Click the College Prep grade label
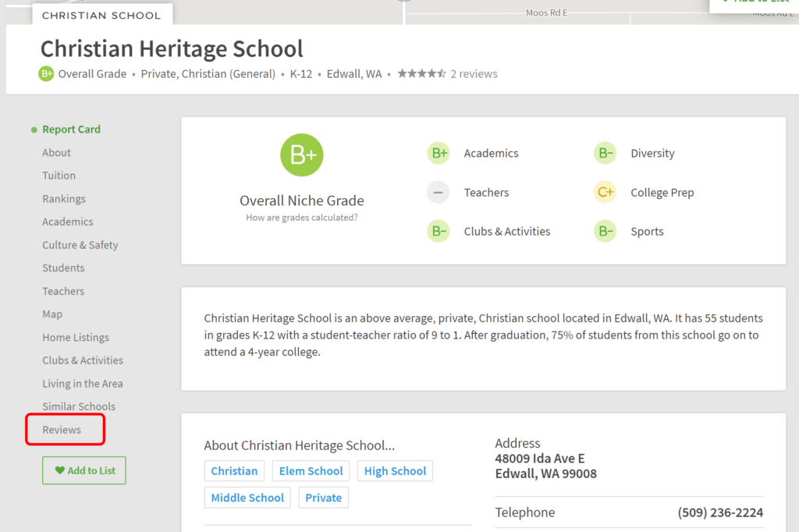 [662, 193]
